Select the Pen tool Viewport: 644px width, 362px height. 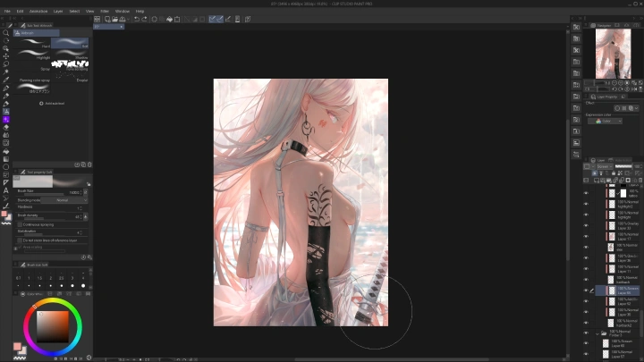(5, 88)
